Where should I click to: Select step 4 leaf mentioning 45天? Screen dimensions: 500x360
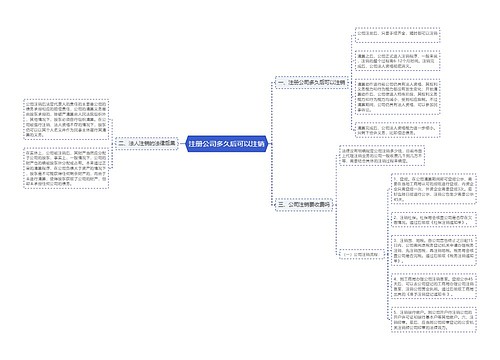pos(434,286)
